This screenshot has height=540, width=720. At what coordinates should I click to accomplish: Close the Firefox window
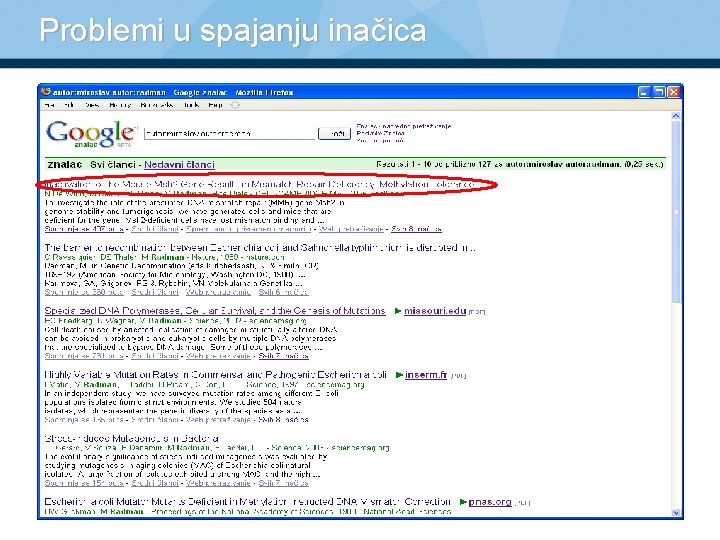click(674, 92)
